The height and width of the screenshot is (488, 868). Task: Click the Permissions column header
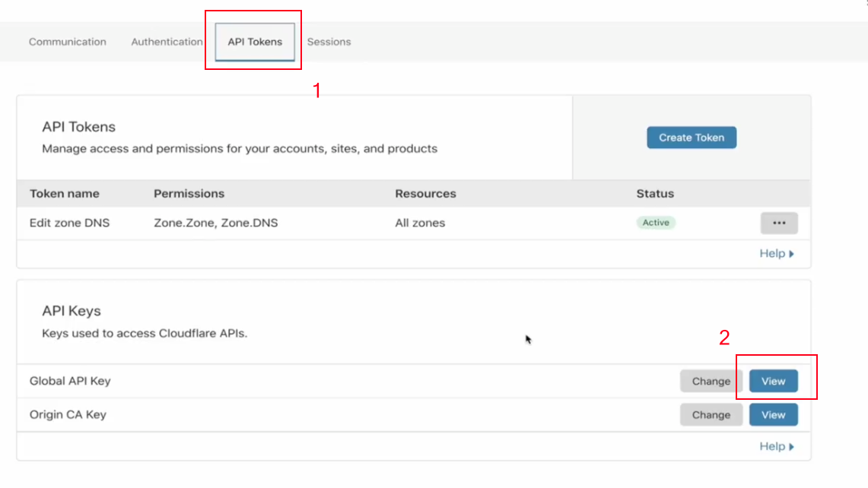[x=189, y=194]
